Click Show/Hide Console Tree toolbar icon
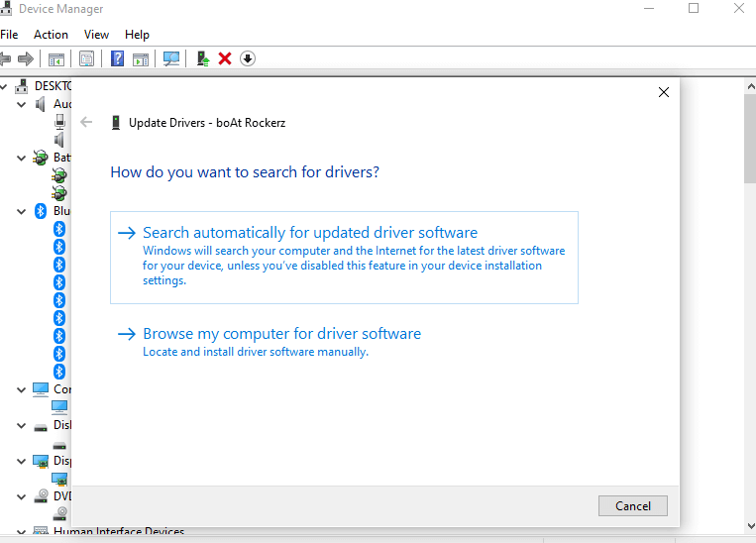Image resolution: width=756 pixels, height=543 pixels. [x=55, y=58]
